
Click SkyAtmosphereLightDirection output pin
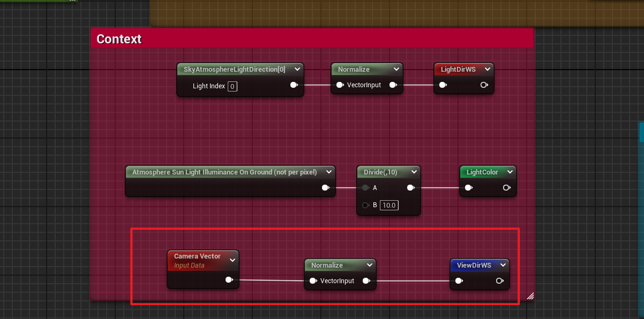[294, 85]
